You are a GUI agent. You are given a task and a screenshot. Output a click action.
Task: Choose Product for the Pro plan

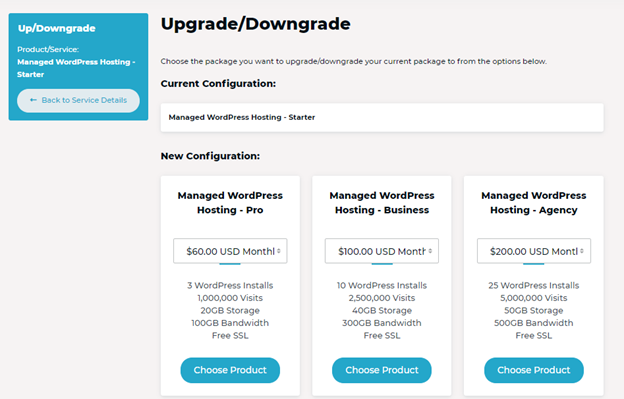pyautogui.click(x=230, y=370)
